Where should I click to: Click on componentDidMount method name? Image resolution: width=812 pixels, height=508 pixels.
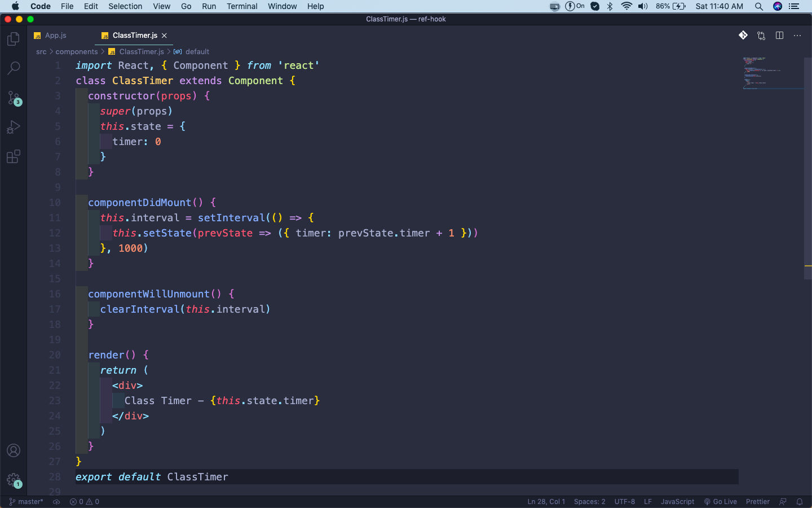point(140,203)
